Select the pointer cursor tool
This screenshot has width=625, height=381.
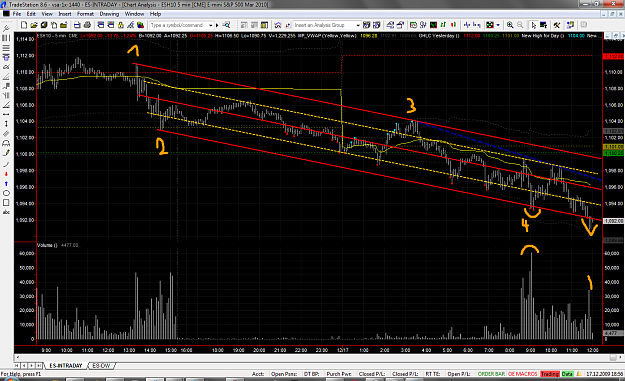533,25
